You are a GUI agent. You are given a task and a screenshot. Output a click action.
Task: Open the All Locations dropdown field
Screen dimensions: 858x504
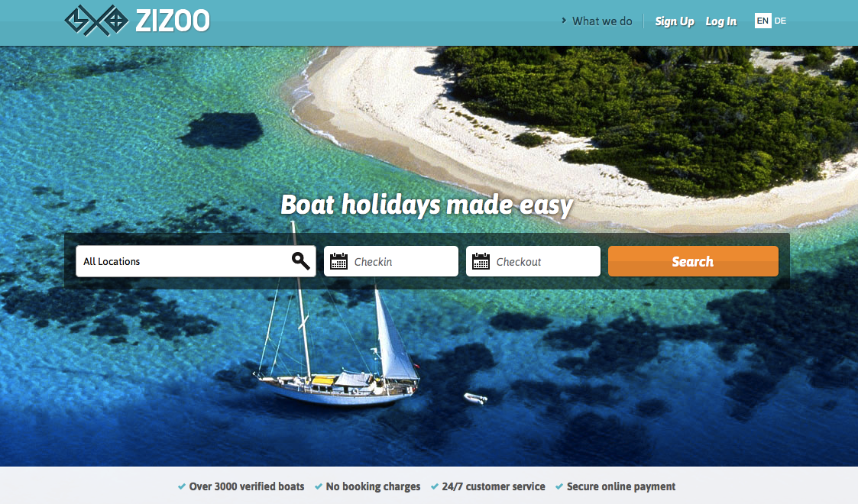[x=196, y=261]
